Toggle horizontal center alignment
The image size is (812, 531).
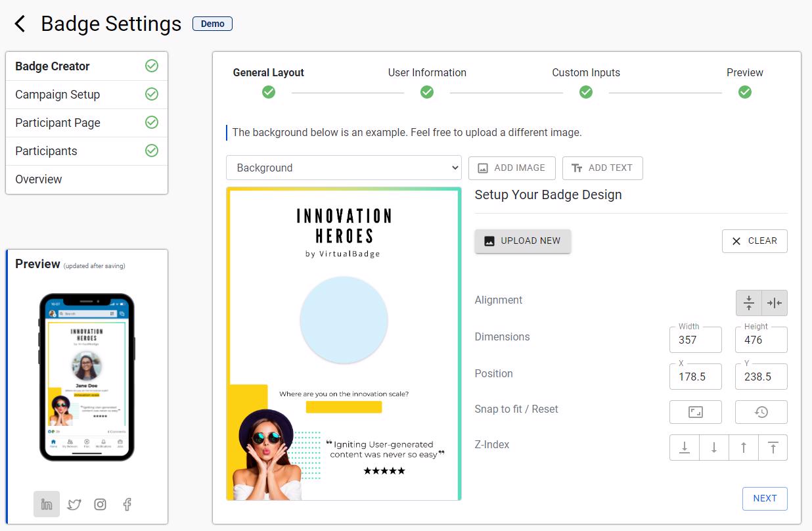(x=775, y=303)
